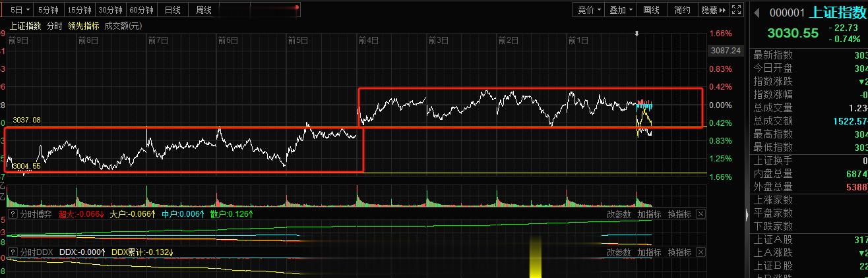Image resolution: width=868 pixels, height=278 pixels.
Task: Click 加指标 in the 分时博弈 panel
Action: 649,214
